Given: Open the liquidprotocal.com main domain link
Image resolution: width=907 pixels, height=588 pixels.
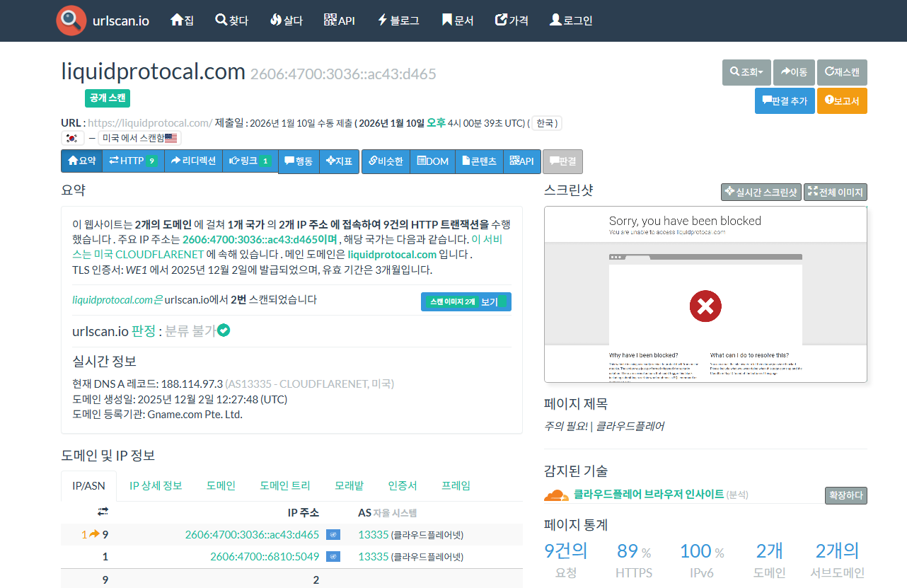Looking at the screenshot, I should pos(392,255).
